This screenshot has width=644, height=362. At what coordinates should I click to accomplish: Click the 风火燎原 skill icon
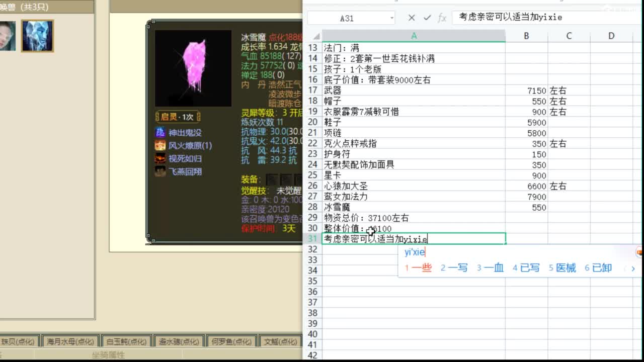pos(160,145)
